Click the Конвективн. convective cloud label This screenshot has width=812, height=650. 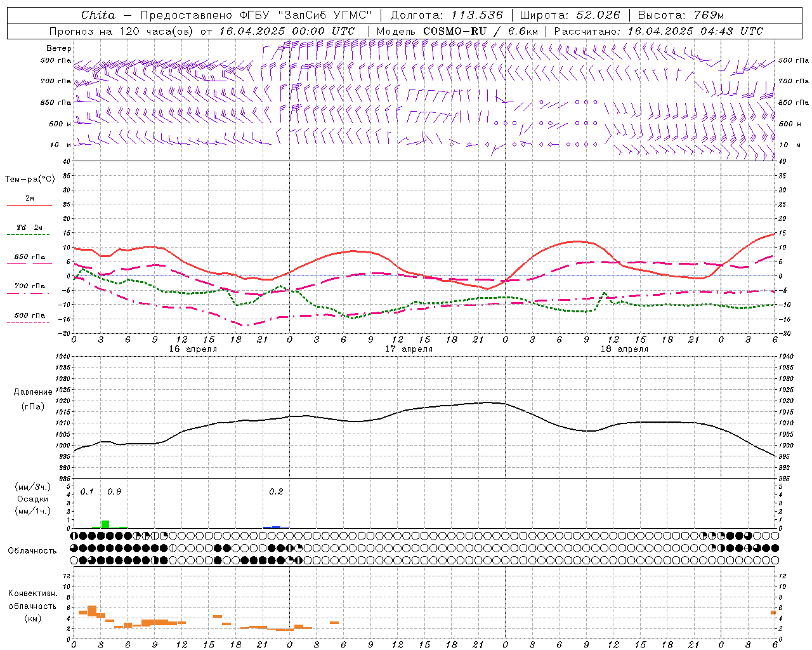32,594
